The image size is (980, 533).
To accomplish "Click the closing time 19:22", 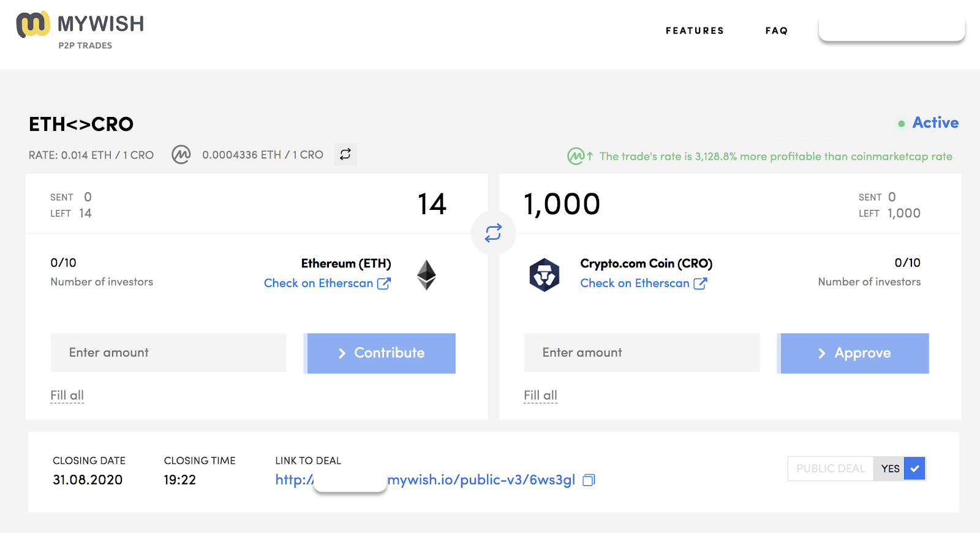I will pos(179,480).
